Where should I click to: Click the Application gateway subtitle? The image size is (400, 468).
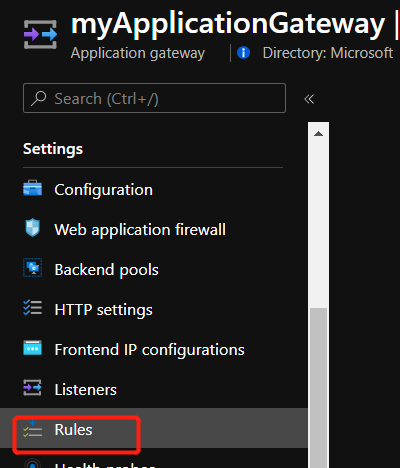tap(138, 54)
